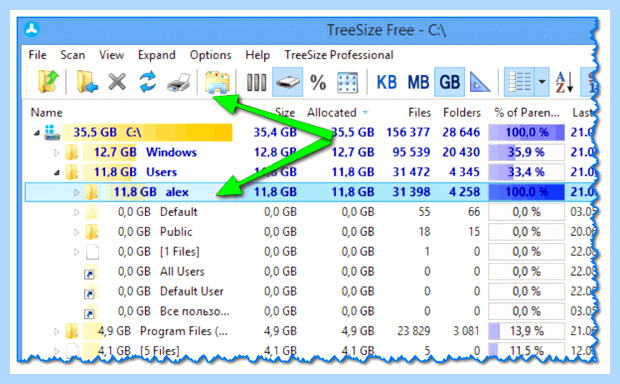Open the File menu
The width and height of the screenshot is (620, 384).
(x=38, y=55)
